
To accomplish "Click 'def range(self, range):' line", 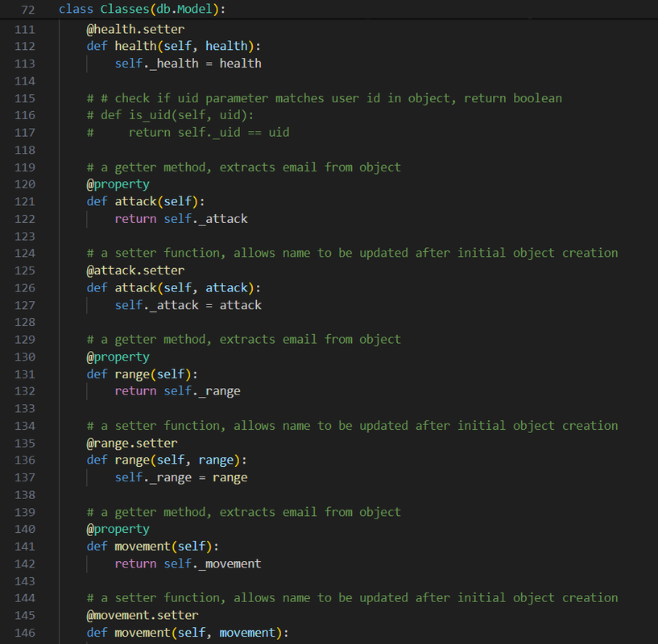I will tap(167, 460).
